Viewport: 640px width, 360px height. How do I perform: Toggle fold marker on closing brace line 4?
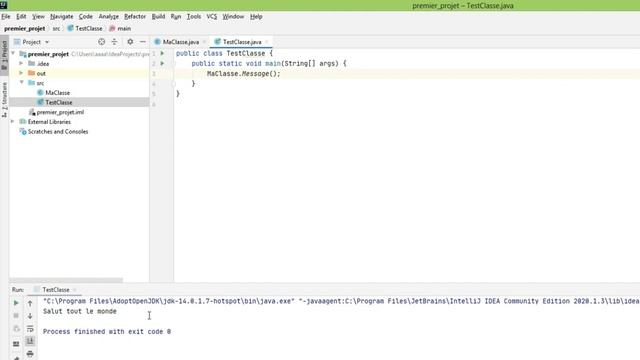174,84
